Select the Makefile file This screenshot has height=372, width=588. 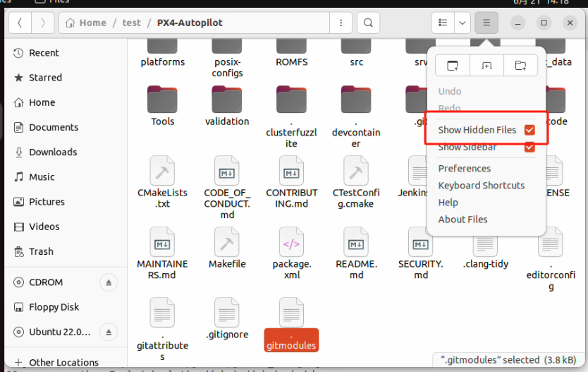[227, 248]
